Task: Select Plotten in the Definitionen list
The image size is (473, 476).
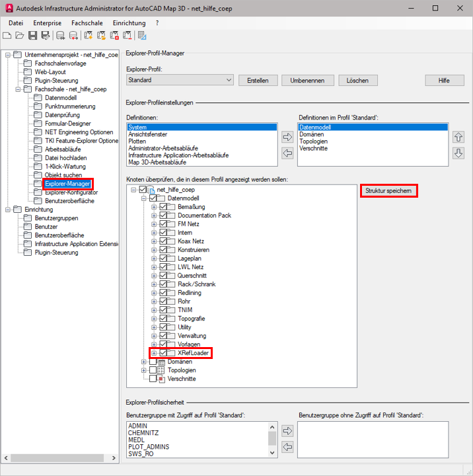Action: tap(201, 141)
